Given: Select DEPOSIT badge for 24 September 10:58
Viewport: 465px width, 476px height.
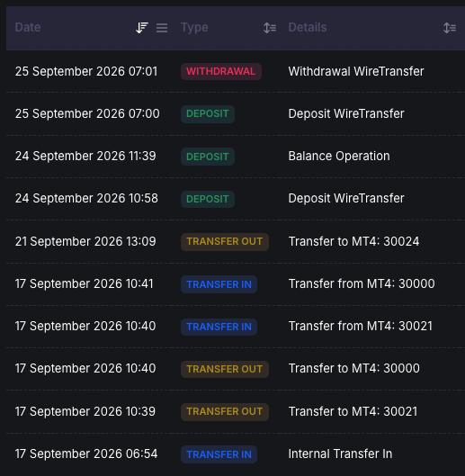Looking at the screenshot, I should pos(208,199).
